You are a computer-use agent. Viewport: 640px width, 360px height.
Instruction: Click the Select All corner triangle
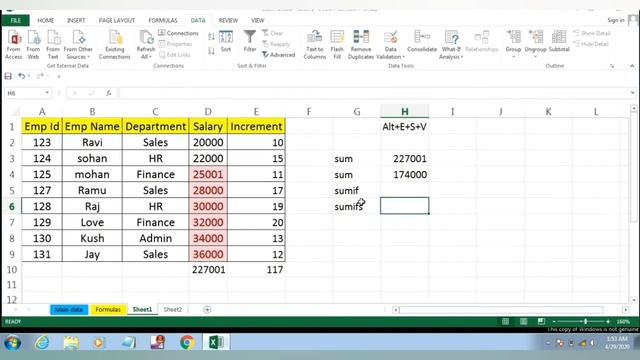pos(16,111)
